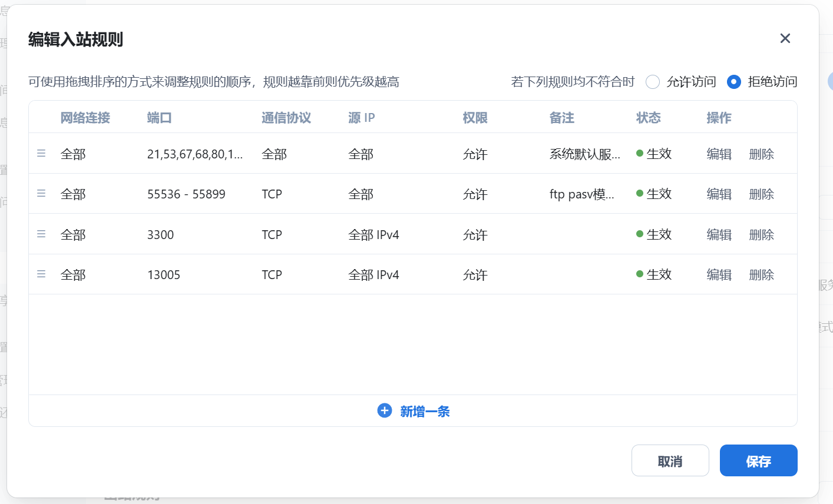Click port range 55536 - 55899 cell
Screen dimensions: 833x504
click(x=186, y=194)
